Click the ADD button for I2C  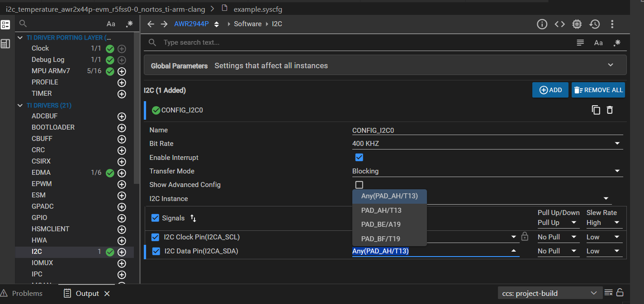click(x=550, y=90)
